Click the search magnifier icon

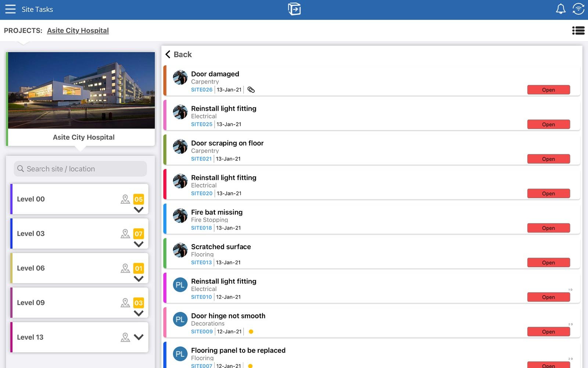[21, 169]
